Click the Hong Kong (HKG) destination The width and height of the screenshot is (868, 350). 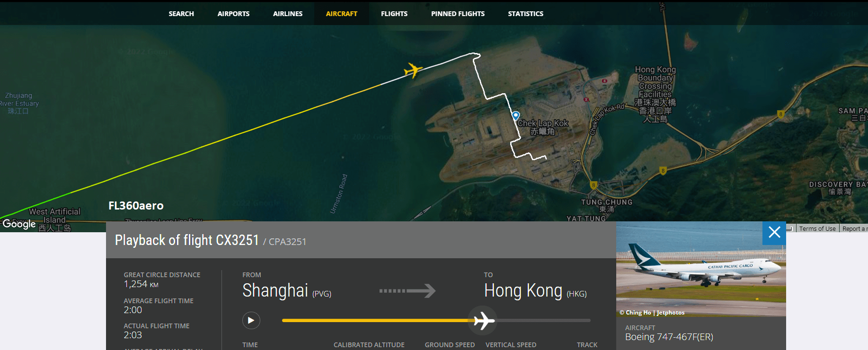click(535, 291)
